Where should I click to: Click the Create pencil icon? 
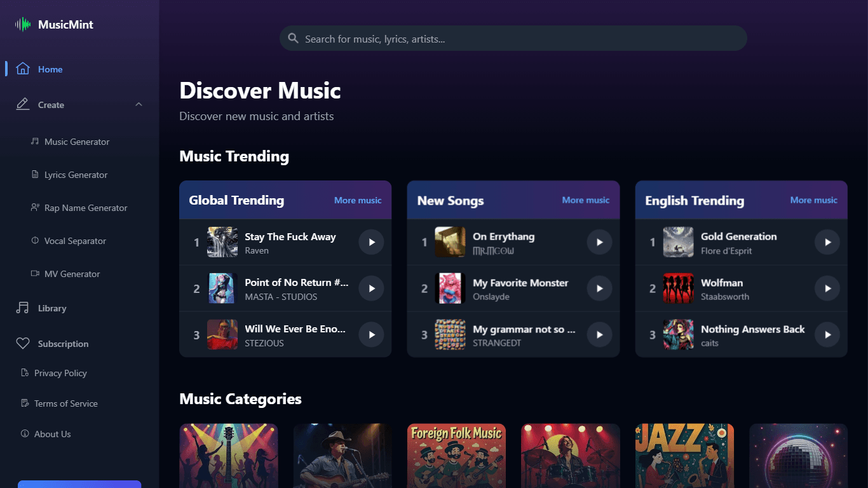[23, 104]
